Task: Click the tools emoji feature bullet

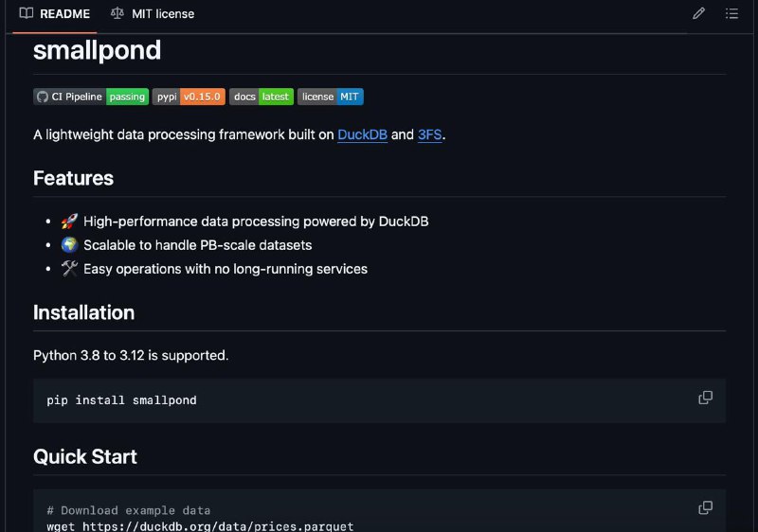Action: [x=69, y=269]
